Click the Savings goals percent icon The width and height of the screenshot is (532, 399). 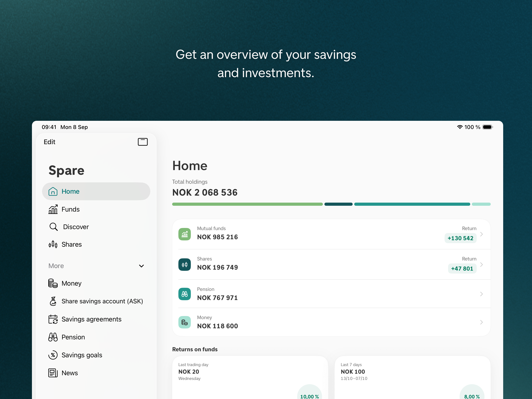[53, 355]
